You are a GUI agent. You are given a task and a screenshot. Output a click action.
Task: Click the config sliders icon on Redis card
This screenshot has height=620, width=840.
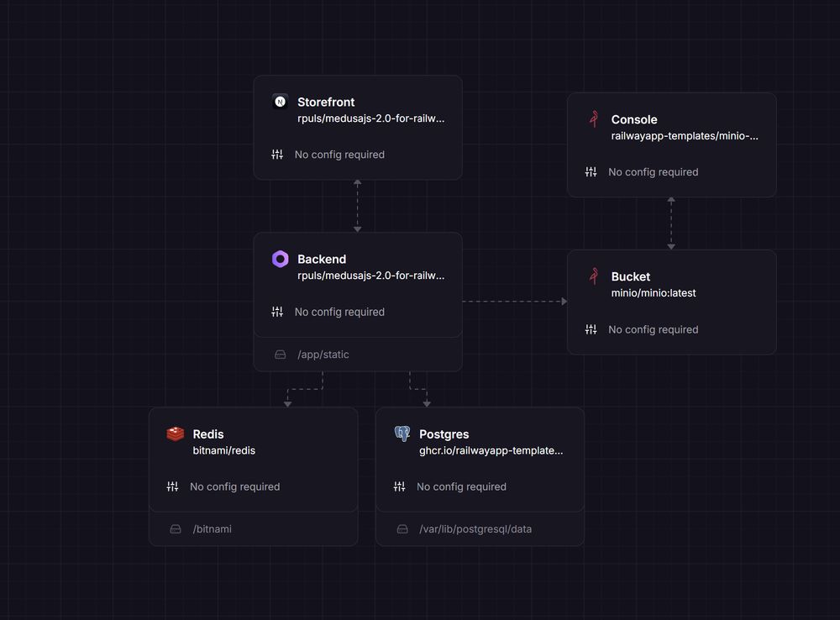[172, 486]
